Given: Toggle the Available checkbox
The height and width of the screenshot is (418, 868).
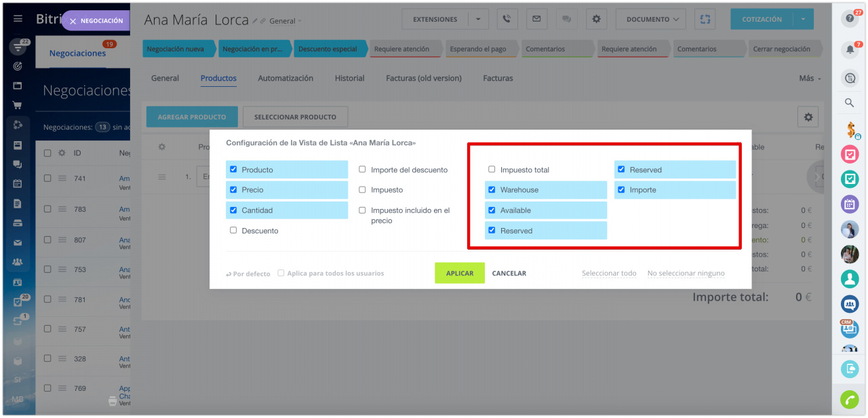Looking at the screenshot, I should pos(492,210).
